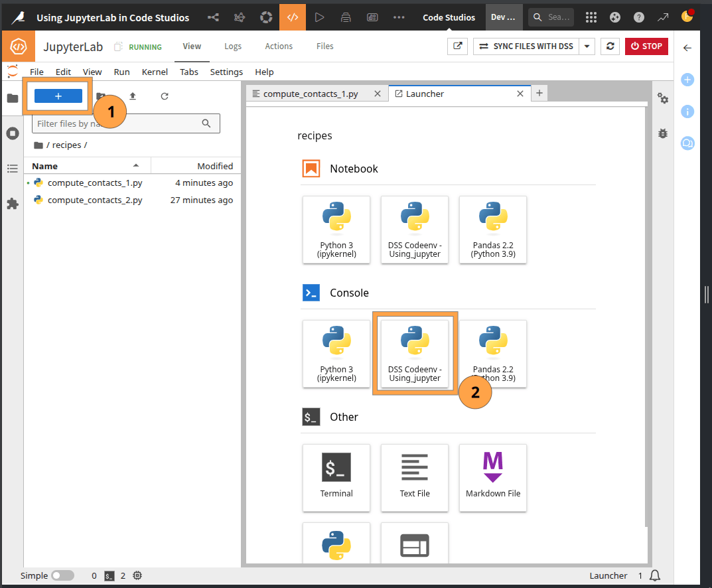Screen dimensions: 712x588
Task: Switch to the Files tab
Action: coord(324,46)
